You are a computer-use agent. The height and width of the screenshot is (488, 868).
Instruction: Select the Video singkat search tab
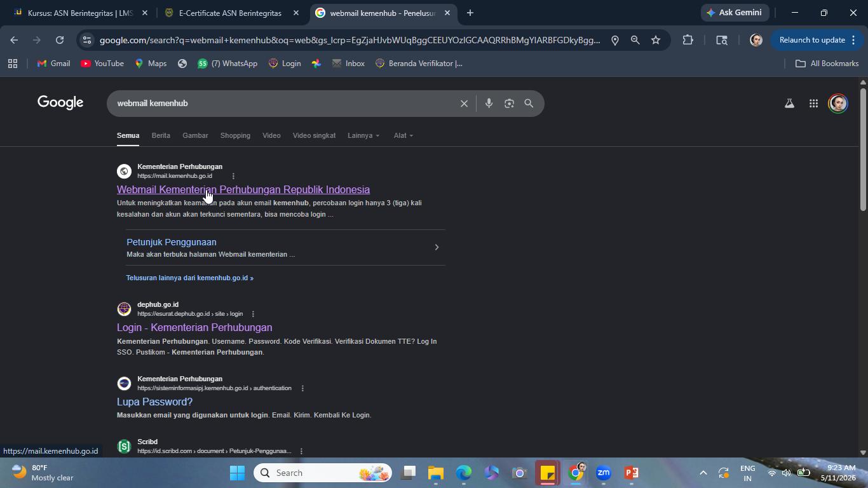tap(314, 135)
